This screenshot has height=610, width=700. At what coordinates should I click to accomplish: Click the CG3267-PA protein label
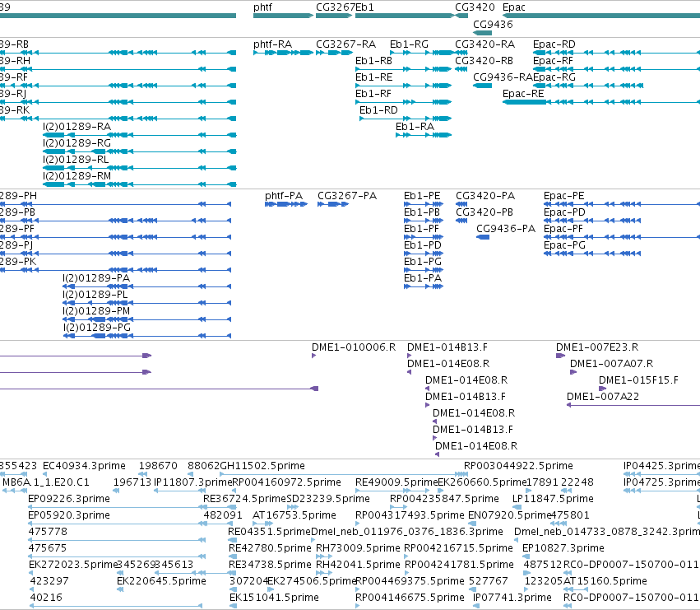pyautogui.click(x=347, y=196)
